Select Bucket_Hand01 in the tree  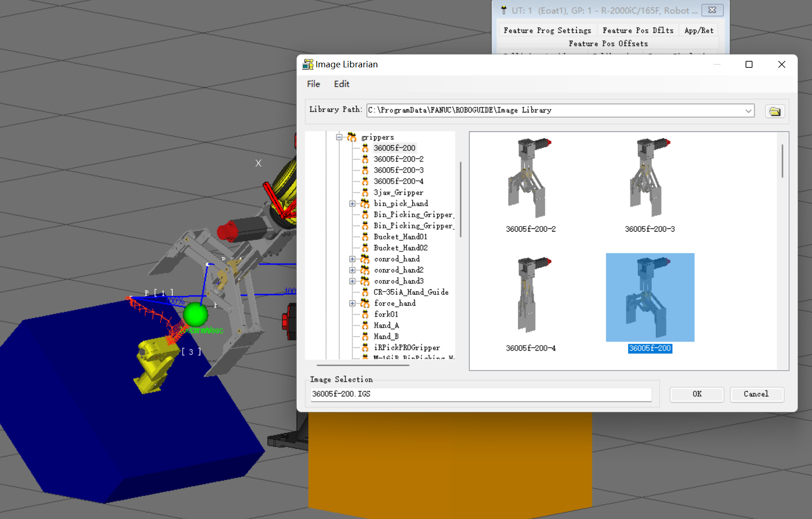400,237
